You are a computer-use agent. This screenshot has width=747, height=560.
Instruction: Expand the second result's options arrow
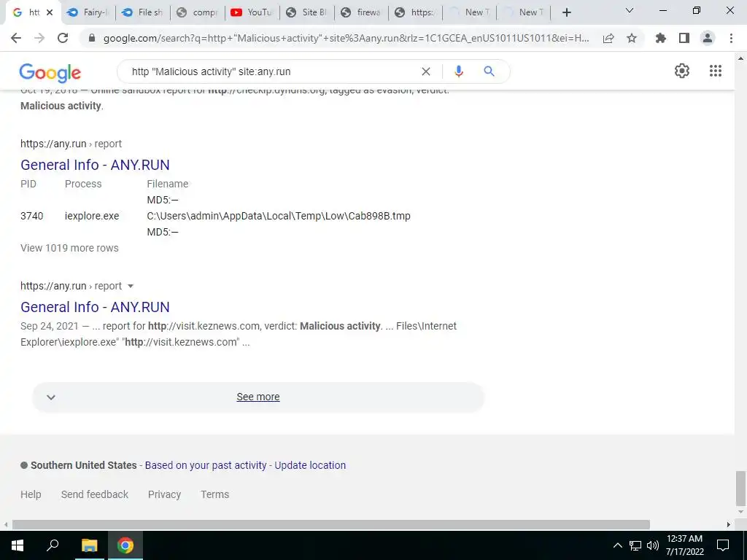click(131, 286)
